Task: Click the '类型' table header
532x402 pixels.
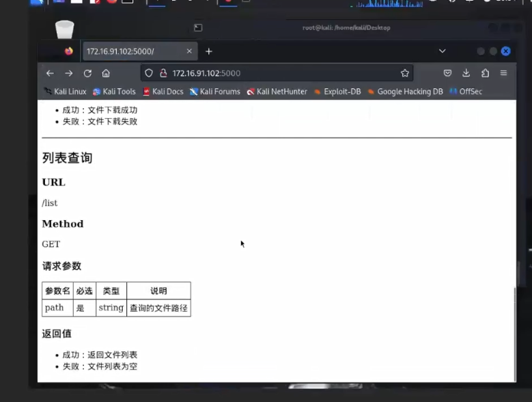Action: point(111,291)
